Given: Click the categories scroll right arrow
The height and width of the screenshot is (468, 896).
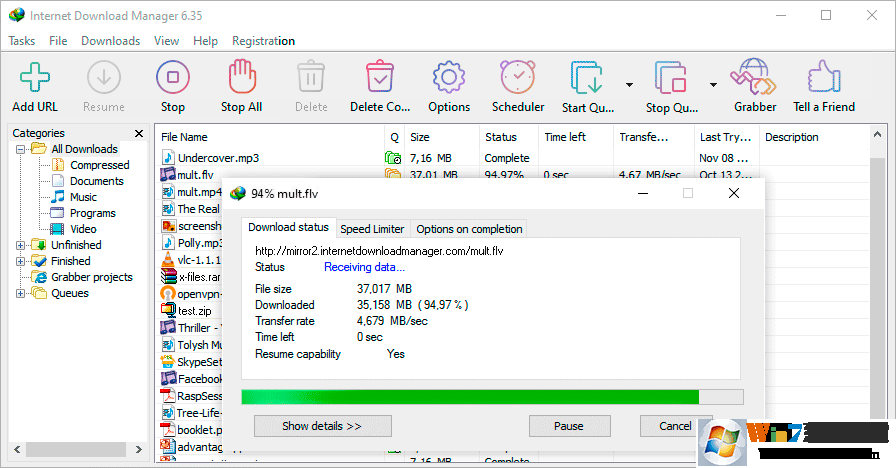Looking at the screenshot, I should point(138,449).
